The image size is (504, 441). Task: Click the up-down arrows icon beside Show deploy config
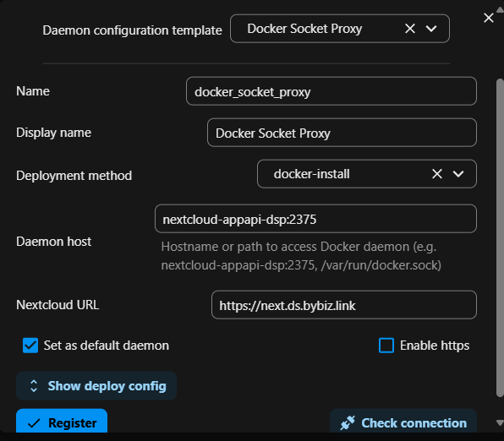pyautogui.click(x=34, y=386)
